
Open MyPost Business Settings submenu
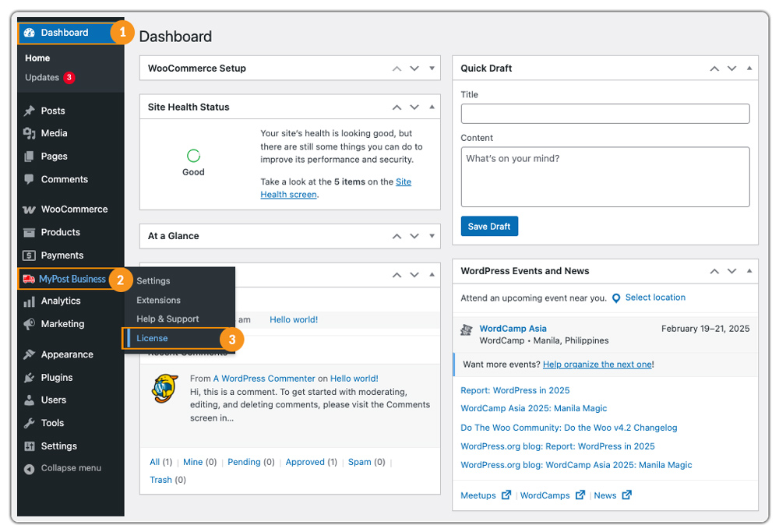click(153, 280)
